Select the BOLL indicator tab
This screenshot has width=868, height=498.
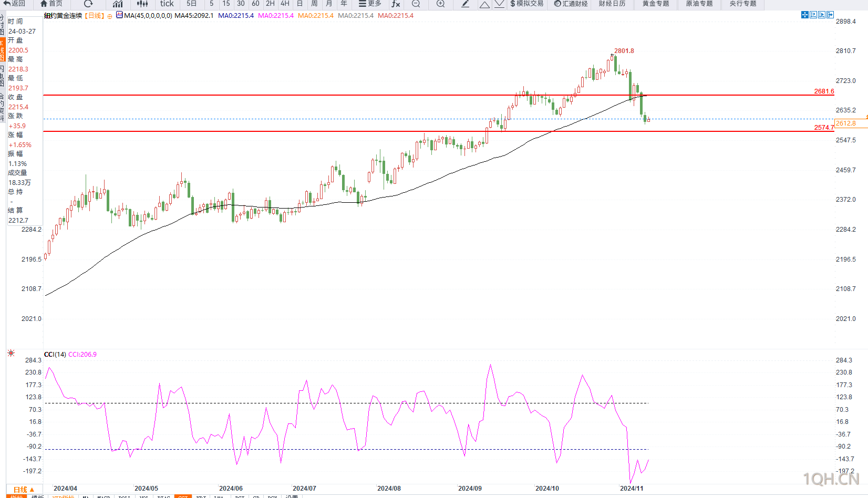125,496
